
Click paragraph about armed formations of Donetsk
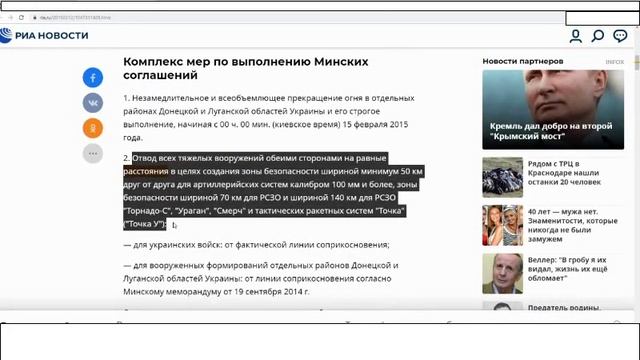[x=260, y=278]
